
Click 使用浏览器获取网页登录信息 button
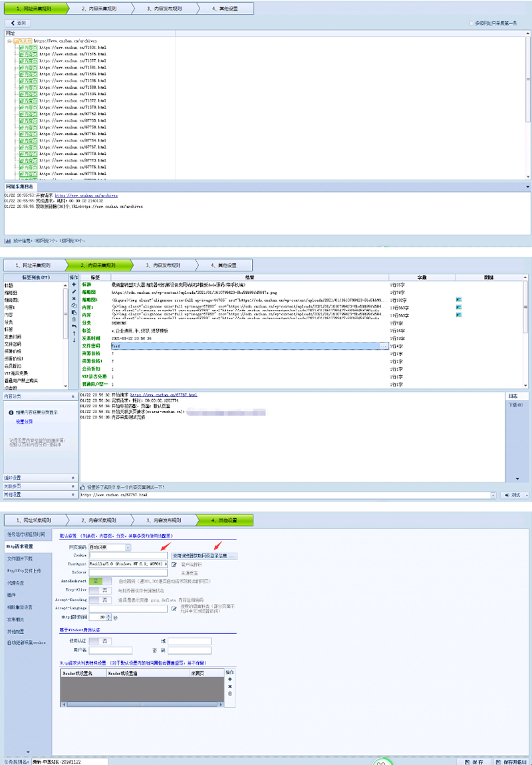click(203, 555)
